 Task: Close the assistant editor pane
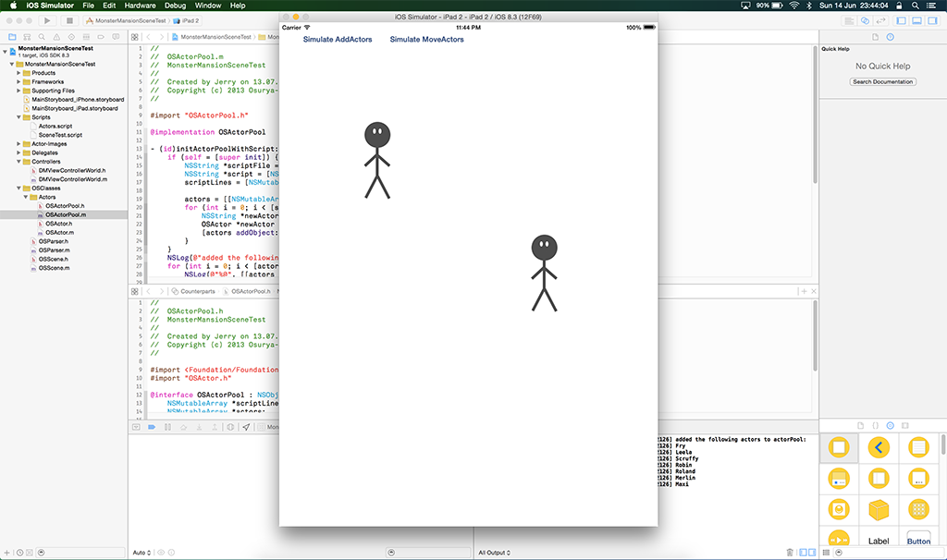tap(814, 291)
